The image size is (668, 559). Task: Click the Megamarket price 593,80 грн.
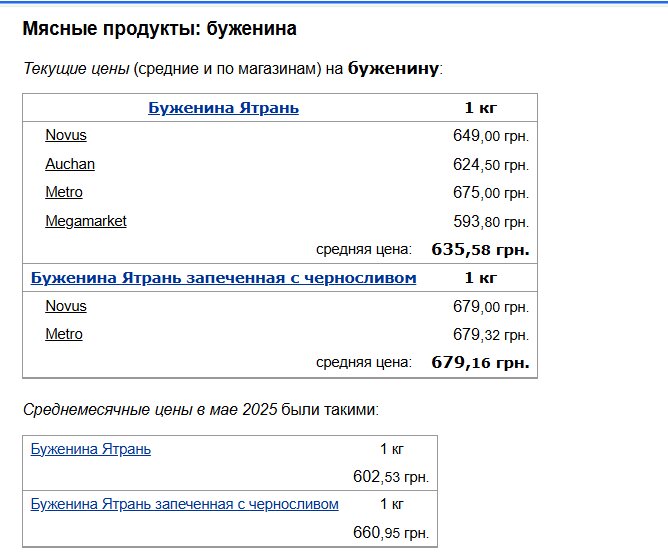tap(491, 222)
